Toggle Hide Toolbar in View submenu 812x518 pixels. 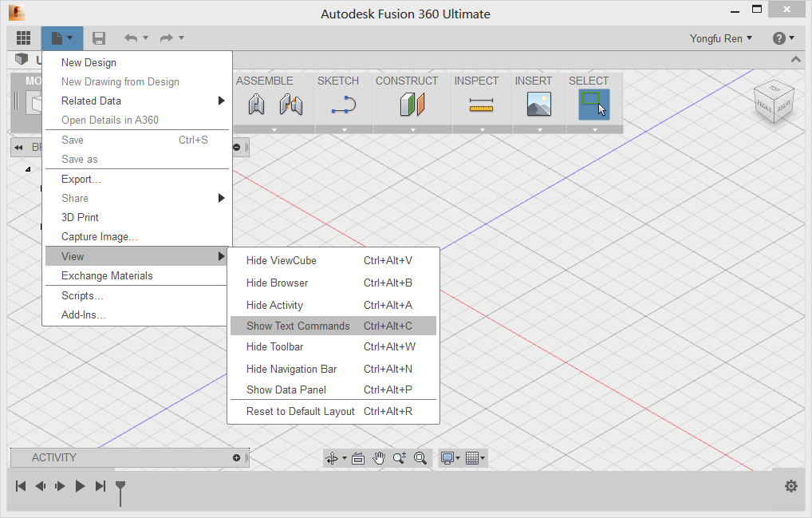(x=333, y=346)
